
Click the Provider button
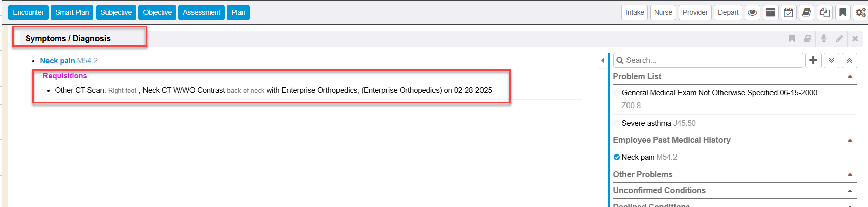695,12
